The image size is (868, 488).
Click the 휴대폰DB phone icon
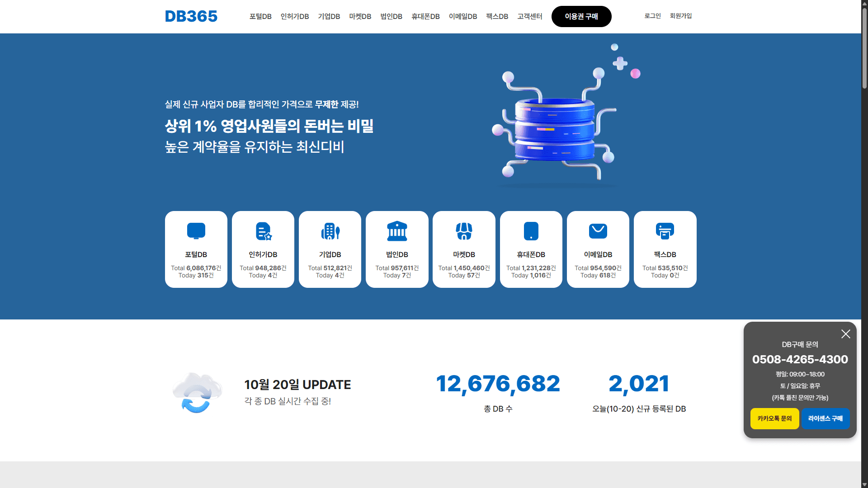[531, 231]
